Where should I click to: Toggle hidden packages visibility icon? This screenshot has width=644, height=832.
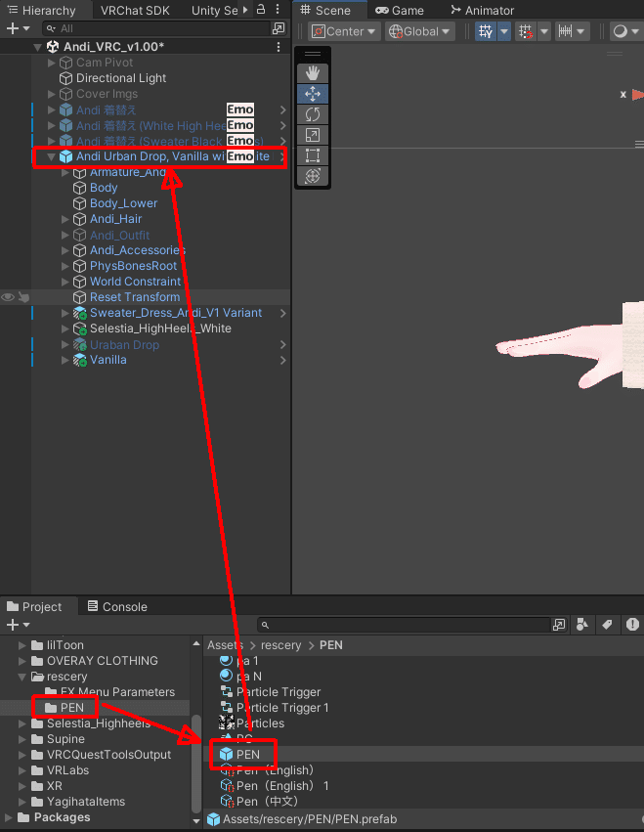(x=632, y=625)
